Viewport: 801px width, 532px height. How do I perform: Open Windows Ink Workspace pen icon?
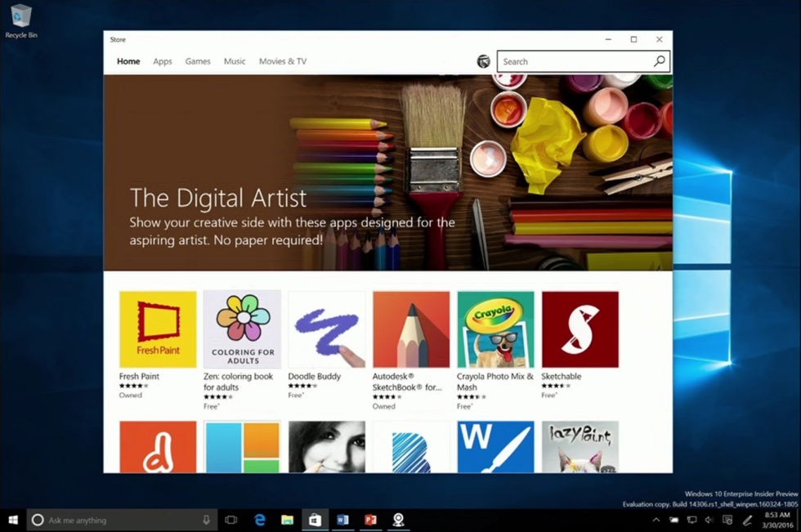pos(747,521)
